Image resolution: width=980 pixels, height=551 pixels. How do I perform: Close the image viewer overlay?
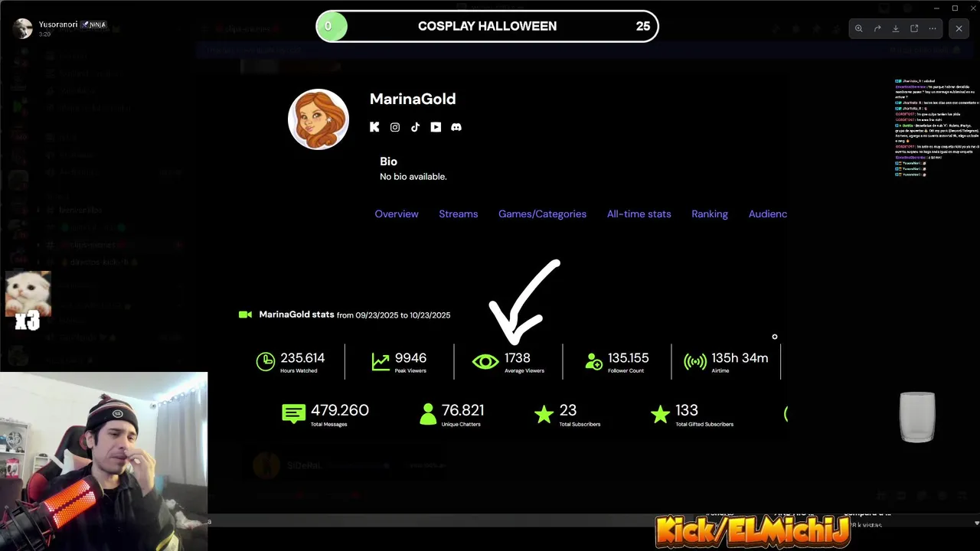click(959, 28)
